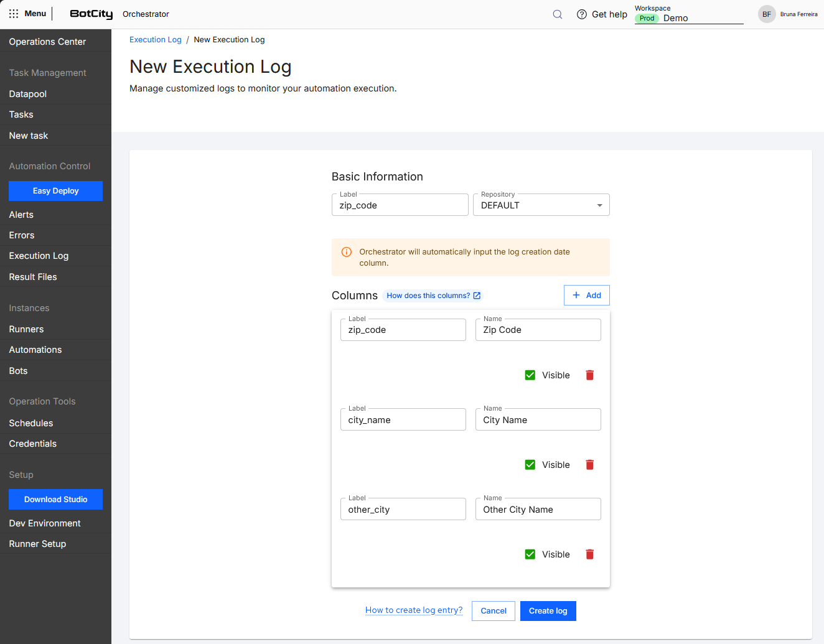Click the search magnifier icon
Viewport: 824px width, 644px height.
(558, 14)
